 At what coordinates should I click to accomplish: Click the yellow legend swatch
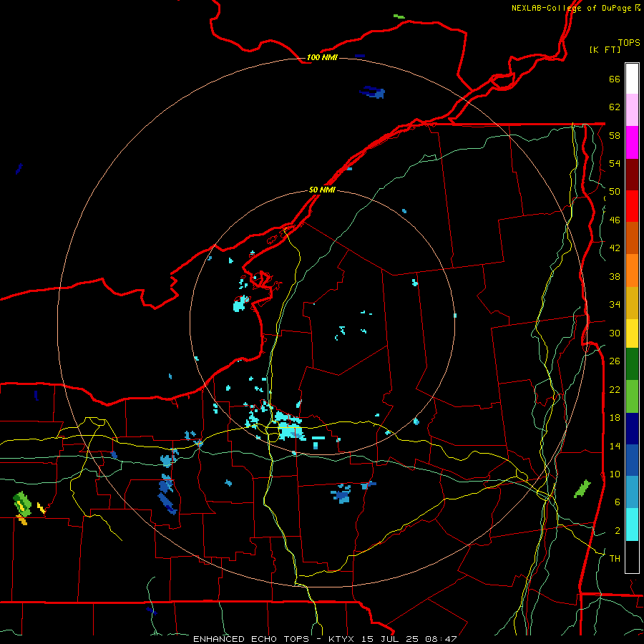tap(632, 333)
